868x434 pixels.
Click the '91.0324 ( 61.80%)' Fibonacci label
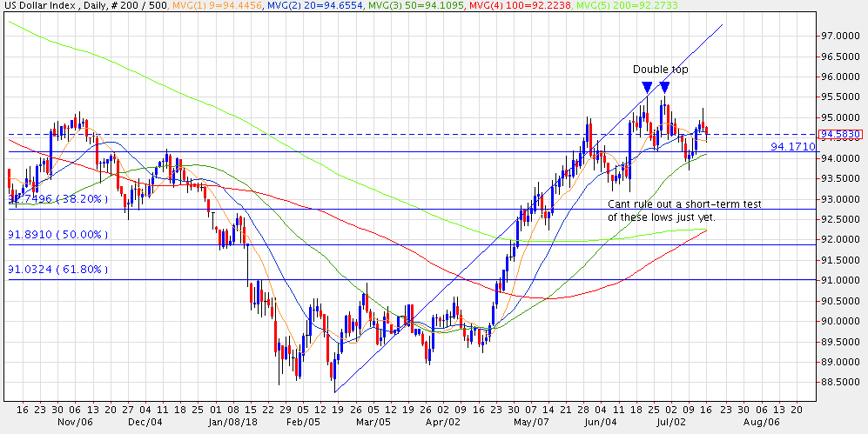point(57,270)
